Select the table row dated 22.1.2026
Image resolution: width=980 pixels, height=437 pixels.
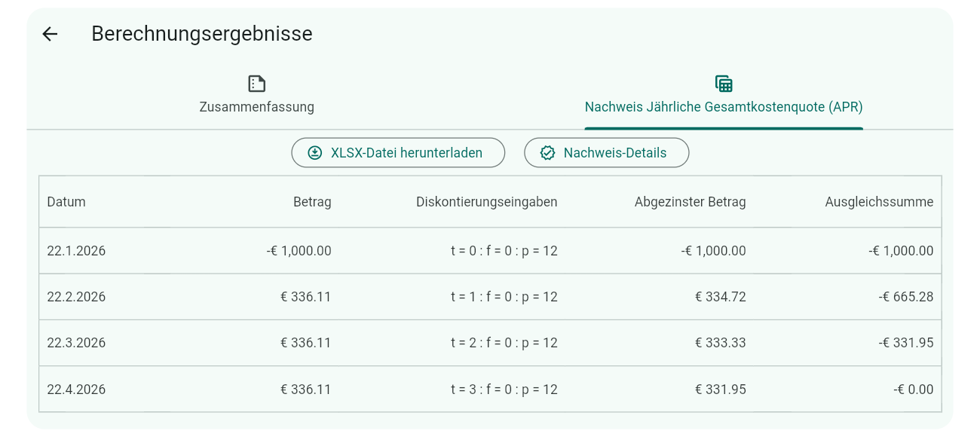490,250
